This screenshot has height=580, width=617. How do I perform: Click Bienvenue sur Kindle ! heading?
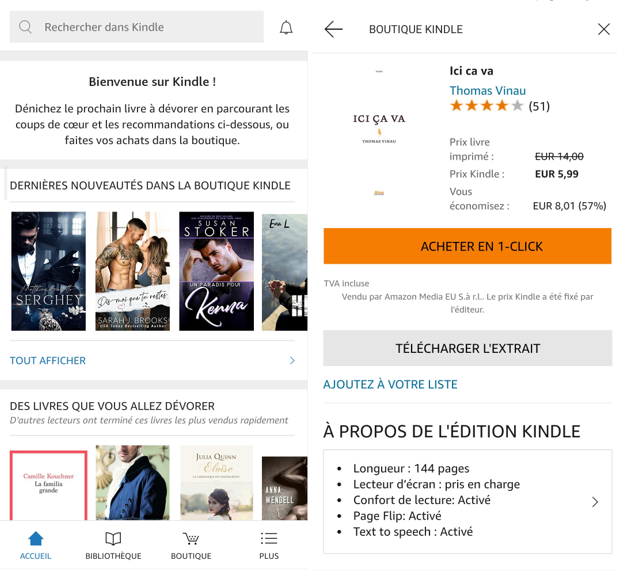click(x=152, y=81)
